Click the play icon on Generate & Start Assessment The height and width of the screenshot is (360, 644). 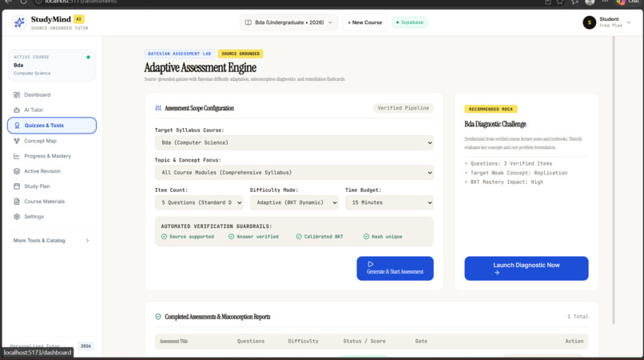point(371,264)
